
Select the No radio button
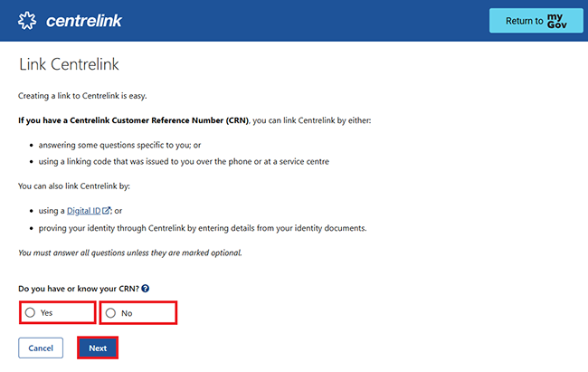click(110, 312)
